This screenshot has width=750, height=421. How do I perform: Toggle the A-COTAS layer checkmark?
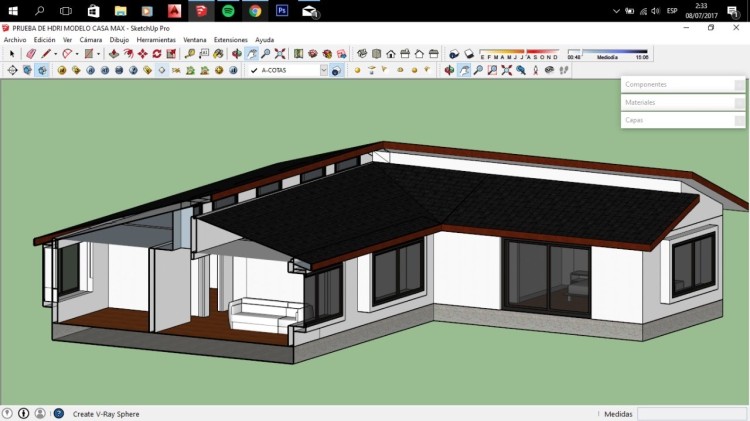(x=254, y=70)
